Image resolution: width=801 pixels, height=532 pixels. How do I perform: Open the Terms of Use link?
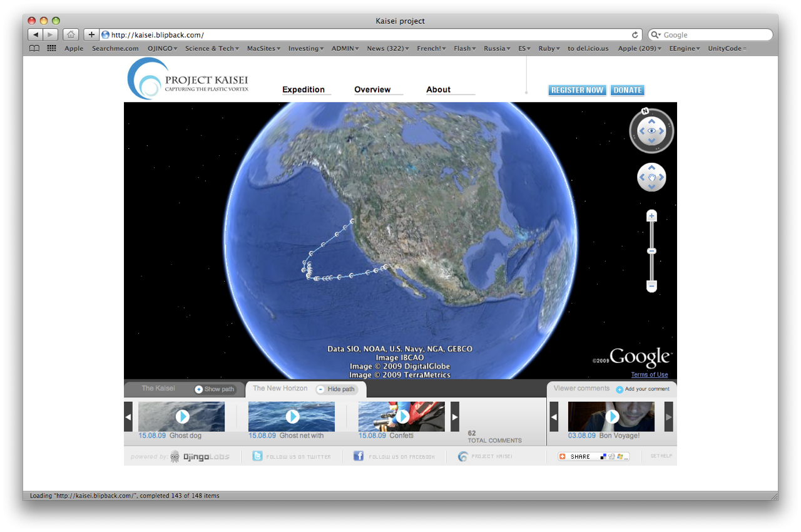point(650,375)
